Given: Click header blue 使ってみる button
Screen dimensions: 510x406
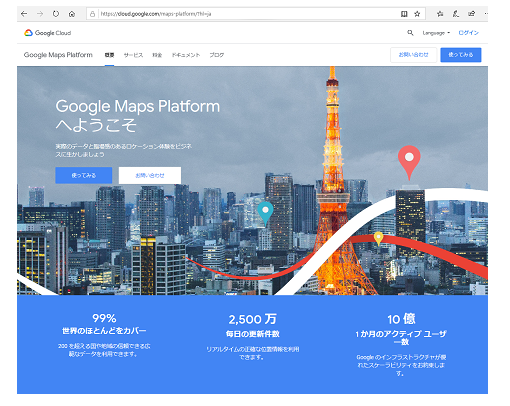Looking at the screenshot, I should [461, 55].
